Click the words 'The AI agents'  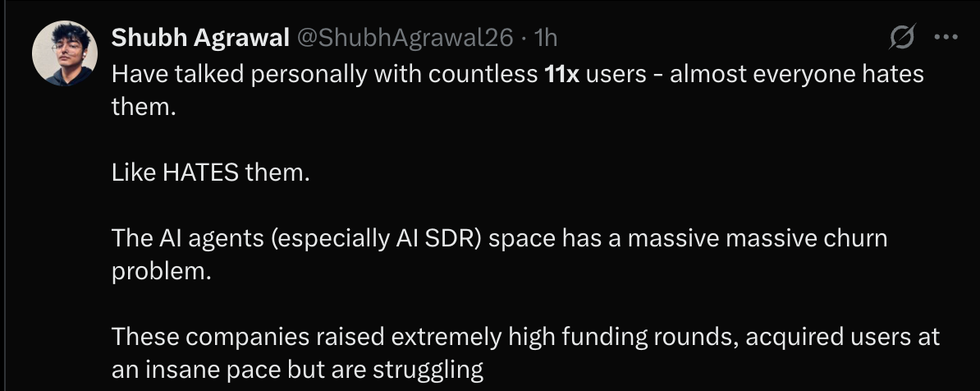coord(185,239)
